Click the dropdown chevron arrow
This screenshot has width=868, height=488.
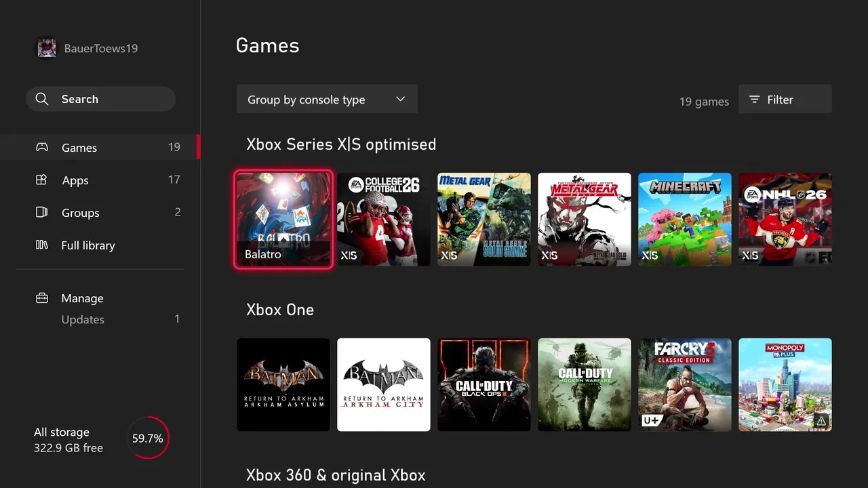point(400,99)
